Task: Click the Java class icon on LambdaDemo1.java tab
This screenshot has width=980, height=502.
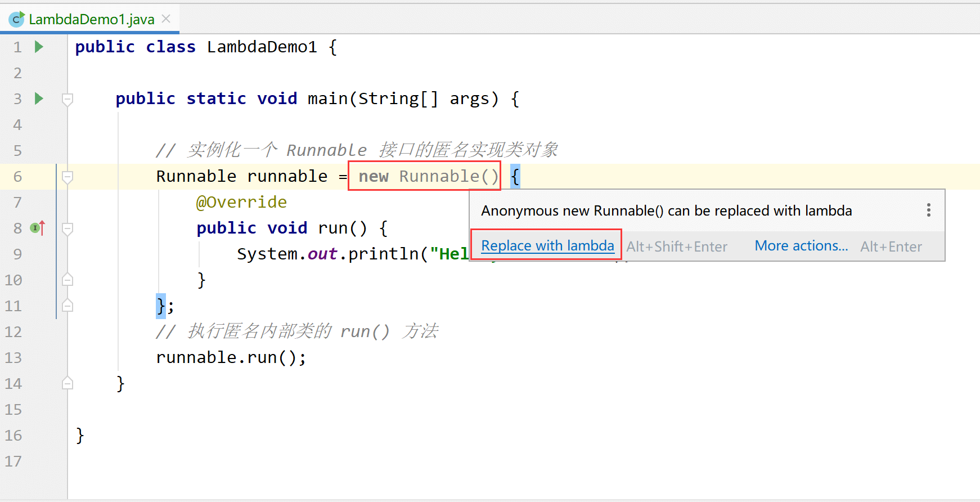Action: [x=16, y=19]
